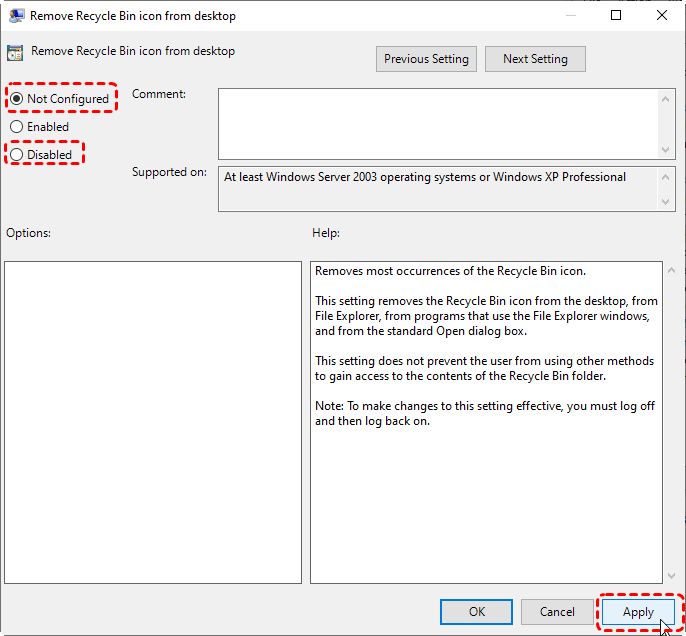Click the title bar application icon
686x636 pixels.
(x=17, y=16)
